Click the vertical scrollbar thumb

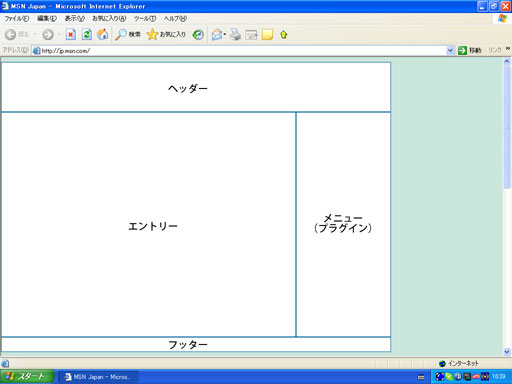click(x=507, y=127)
